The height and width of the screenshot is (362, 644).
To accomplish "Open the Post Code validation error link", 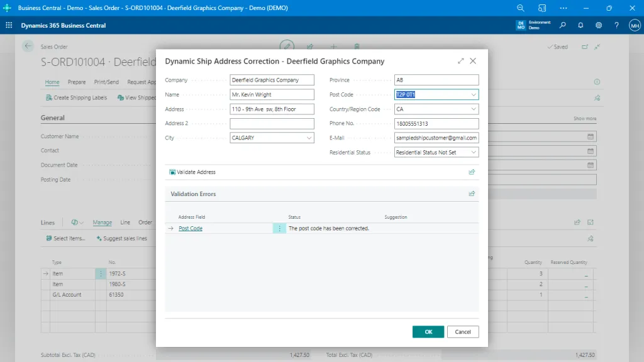I will point(190,228).
